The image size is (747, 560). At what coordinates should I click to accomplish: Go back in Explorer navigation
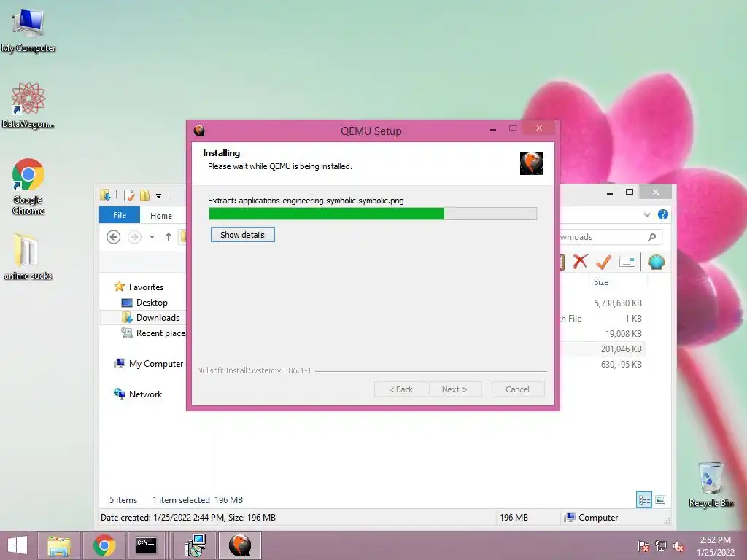pyautogui.click(x=113, y=237)
